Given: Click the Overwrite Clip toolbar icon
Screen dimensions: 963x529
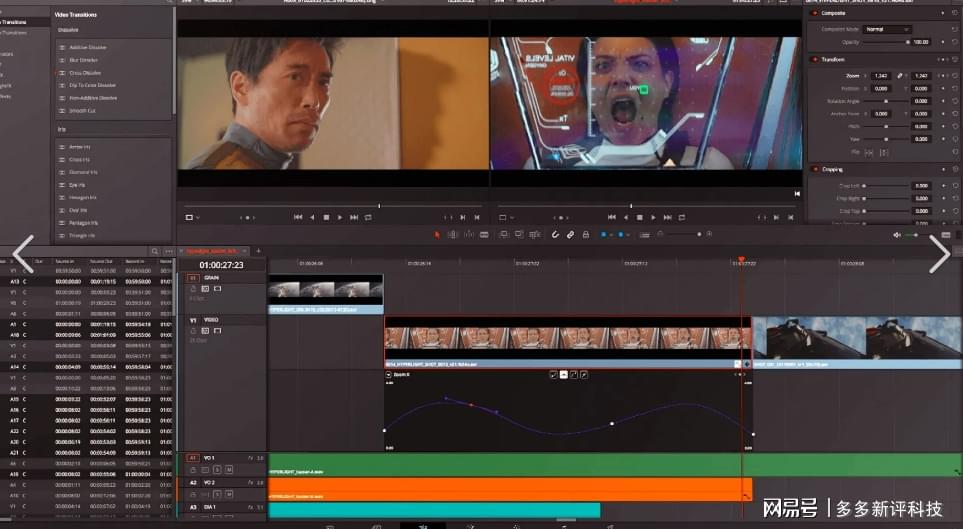Looking at the screenshot, I should tap(519, 235).
